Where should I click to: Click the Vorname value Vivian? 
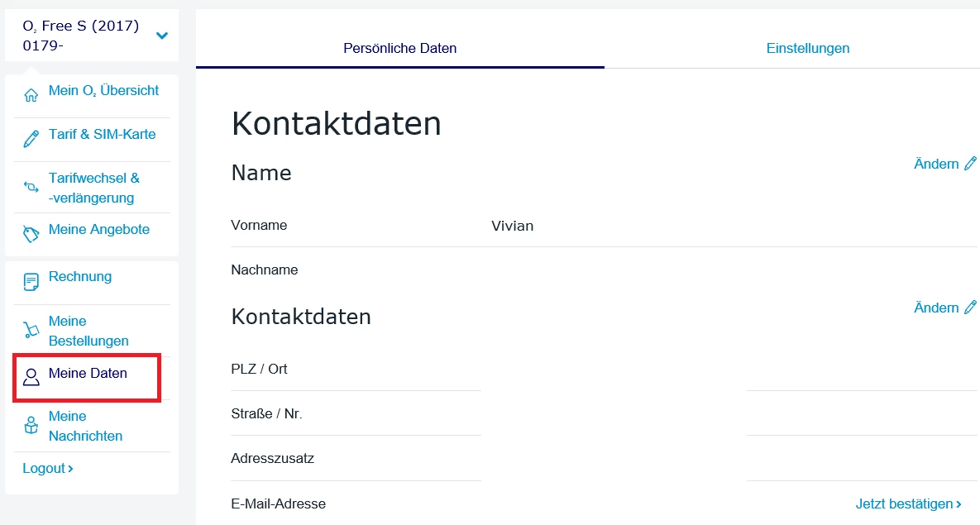pyautogui.click(x=512, y=226)
